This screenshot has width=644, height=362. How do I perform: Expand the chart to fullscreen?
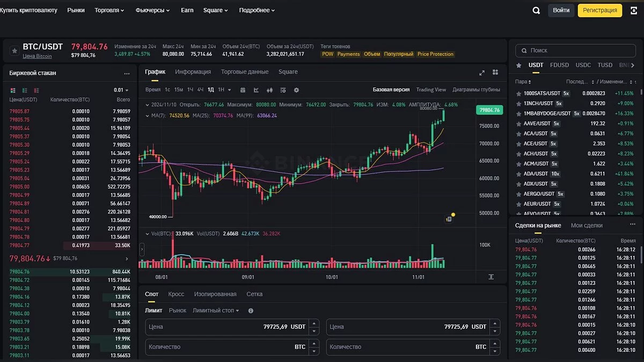(x=482, y=72)
